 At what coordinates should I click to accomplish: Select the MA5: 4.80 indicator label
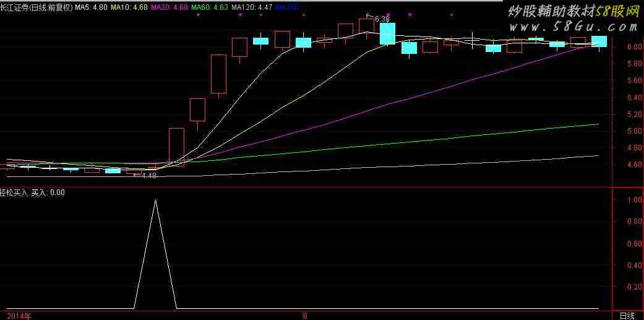92,7
